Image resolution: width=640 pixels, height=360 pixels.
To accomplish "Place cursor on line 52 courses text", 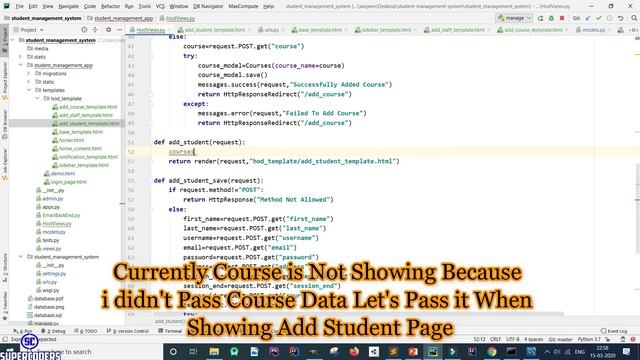I will 181,152.
